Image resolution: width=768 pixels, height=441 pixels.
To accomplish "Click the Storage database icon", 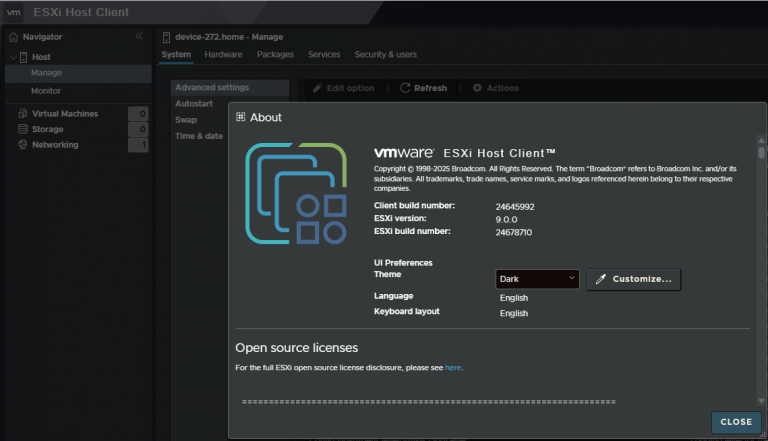I will click(23, 129).
